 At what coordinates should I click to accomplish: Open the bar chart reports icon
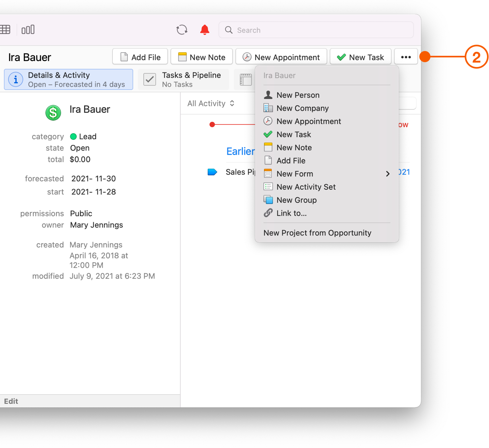[28, 29]
